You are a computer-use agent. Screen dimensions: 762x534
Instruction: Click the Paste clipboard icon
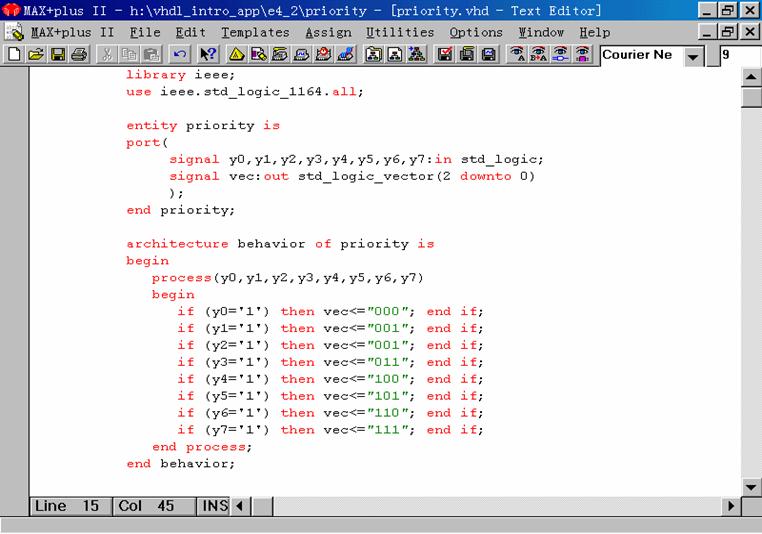pyautogui.click(x=152, y=54)
